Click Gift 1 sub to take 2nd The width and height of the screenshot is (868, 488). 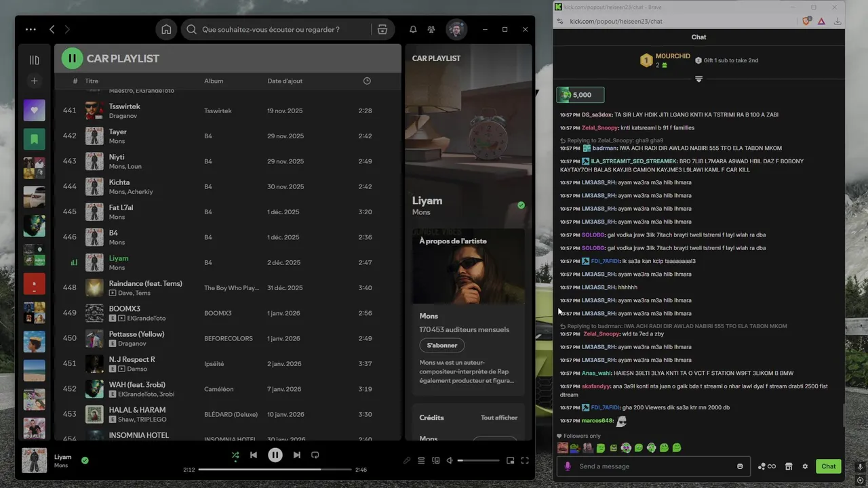coord(726,60)
